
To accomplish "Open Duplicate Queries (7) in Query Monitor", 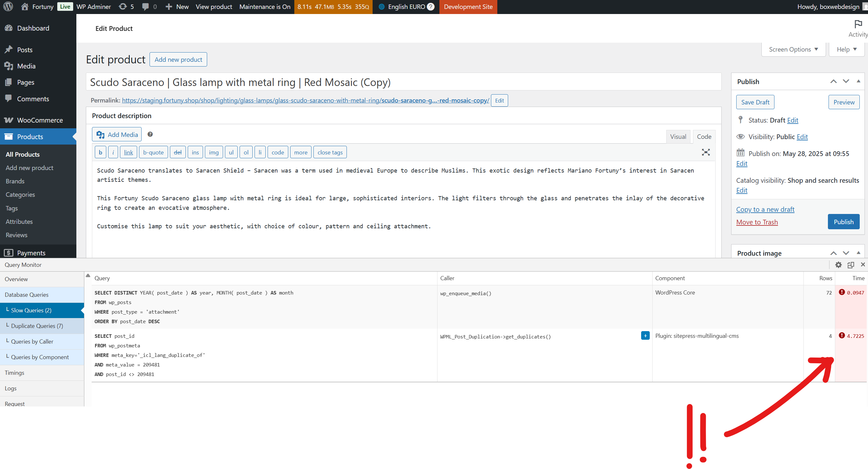I will [x=37, y=326].
